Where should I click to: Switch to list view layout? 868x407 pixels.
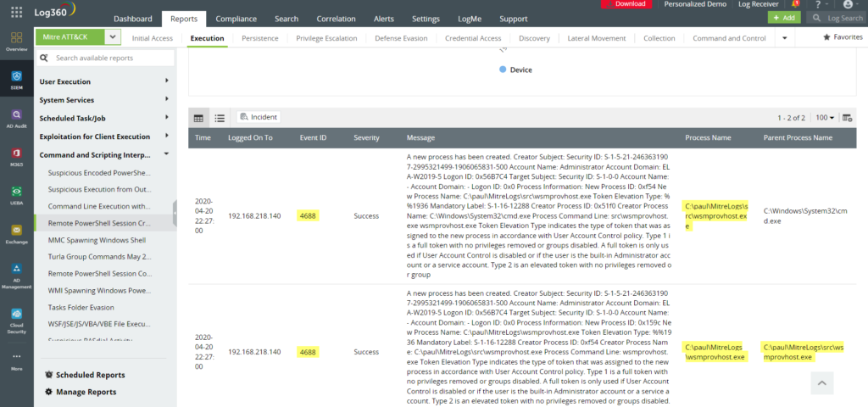click(220, 118)
